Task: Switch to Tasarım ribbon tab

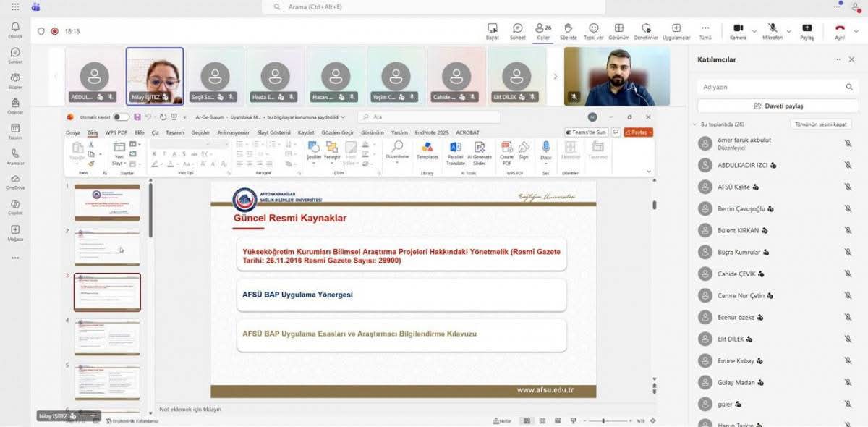Action: [175, 132]
